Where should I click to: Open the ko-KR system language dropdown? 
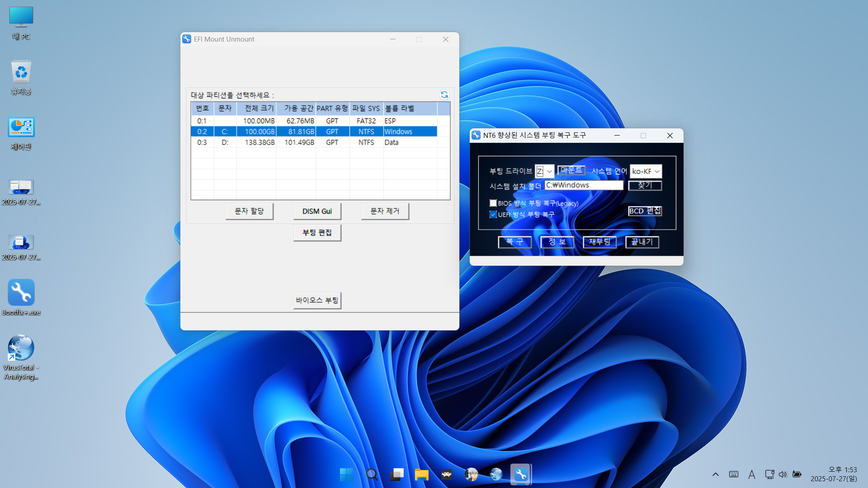click(657, 171)
